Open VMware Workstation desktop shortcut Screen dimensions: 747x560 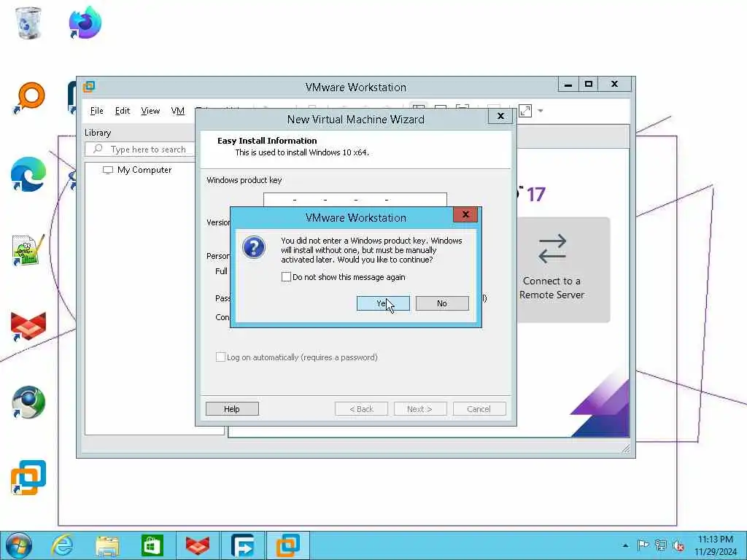point(28,478)
